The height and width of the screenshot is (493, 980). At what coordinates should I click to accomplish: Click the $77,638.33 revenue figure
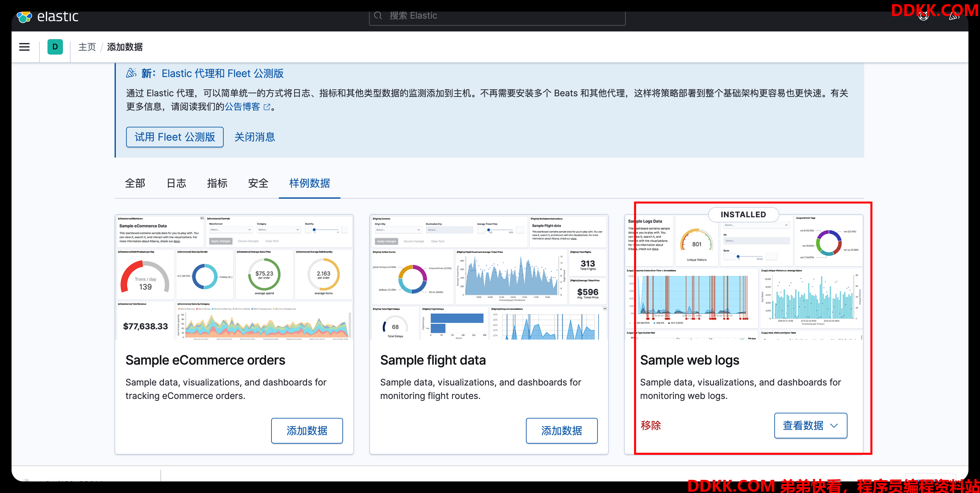click(145, 326)
